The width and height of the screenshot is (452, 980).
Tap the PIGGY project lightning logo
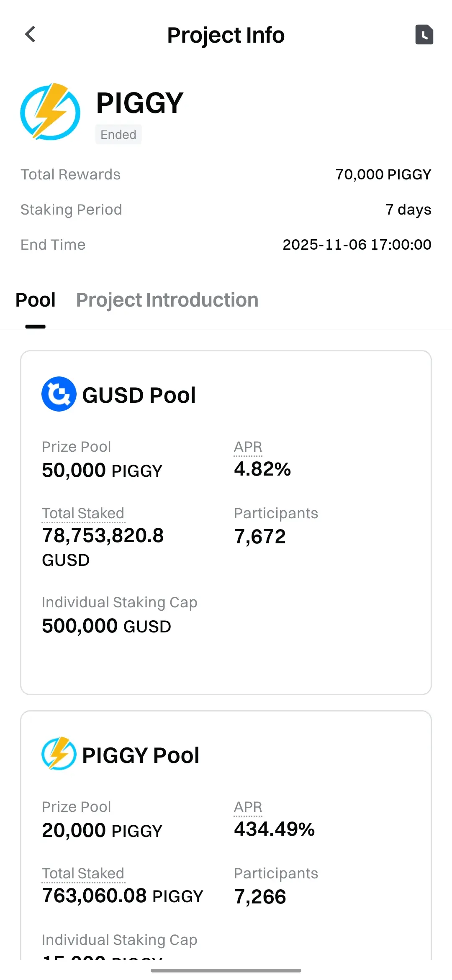50,112
